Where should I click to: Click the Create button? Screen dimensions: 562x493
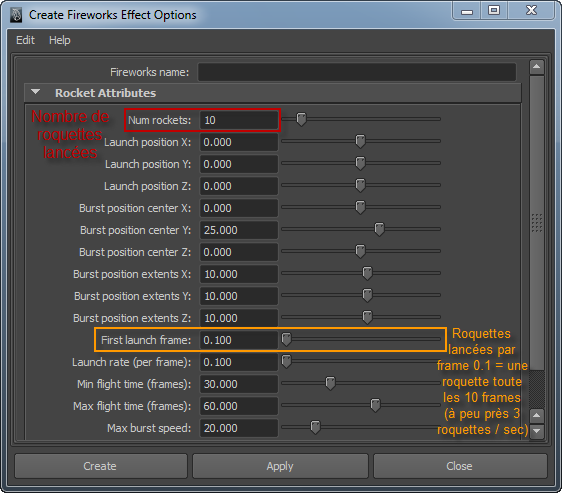(100, 466)
